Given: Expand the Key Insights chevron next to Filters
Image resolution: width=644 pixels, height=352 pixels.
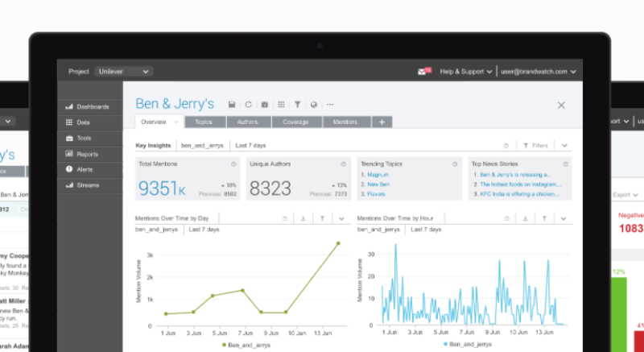Looking at the screenshot, I should [564, 146].
